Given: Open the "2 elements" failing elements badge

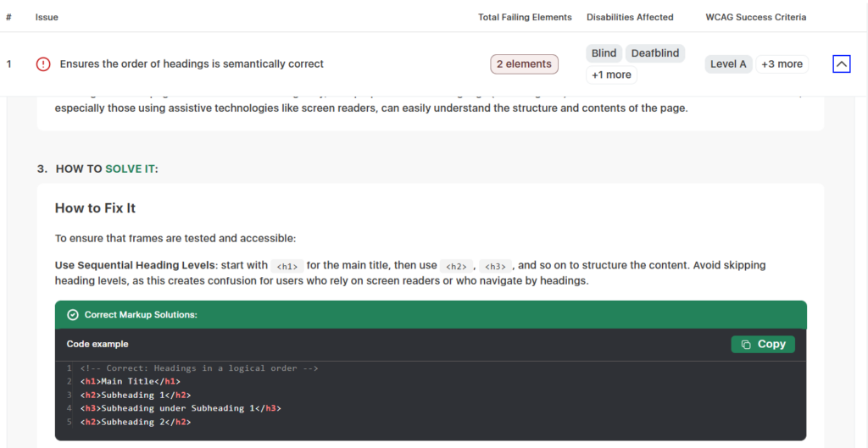Looking at the screenshot, I should click(524, 64).
